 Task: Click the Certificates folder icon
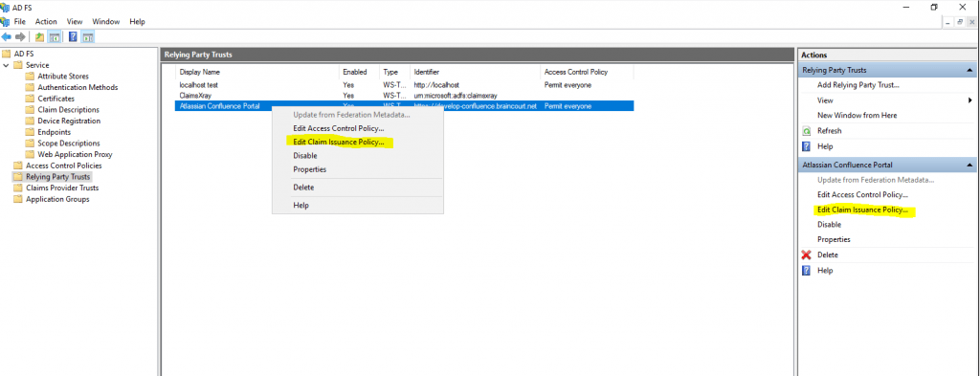[30, 99]
